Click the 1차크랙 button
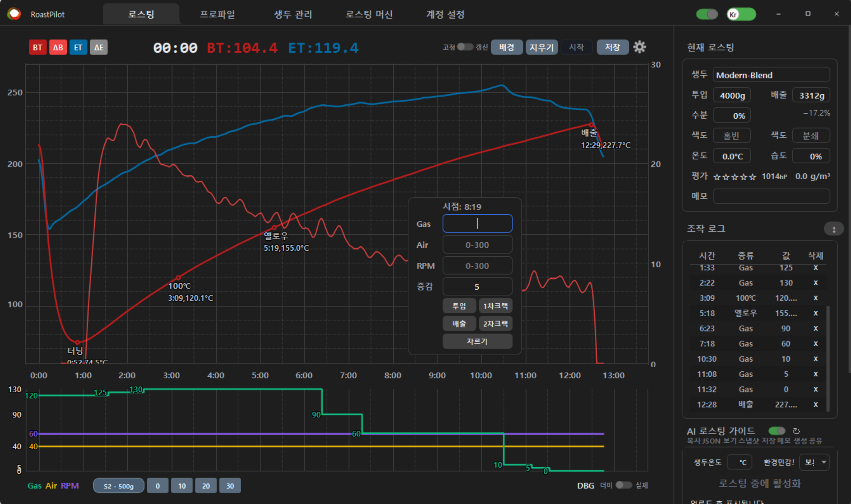The image size is (851, 504). click(x=495, y=306)
